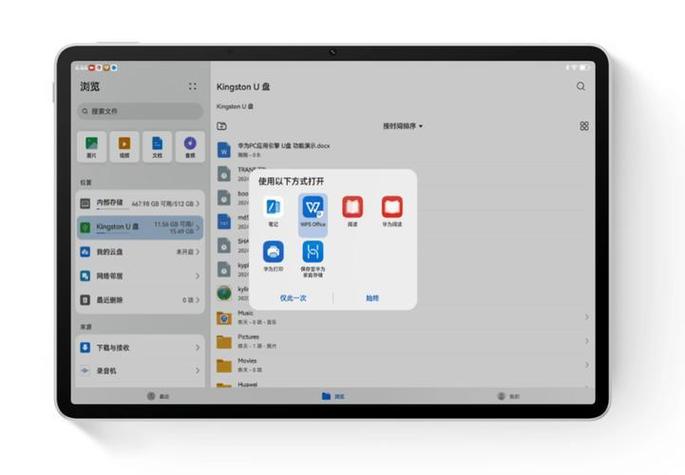The width and height of the screenshot is (685, 475).
Task: Switch to grid view layout
Action: point(584,126)
